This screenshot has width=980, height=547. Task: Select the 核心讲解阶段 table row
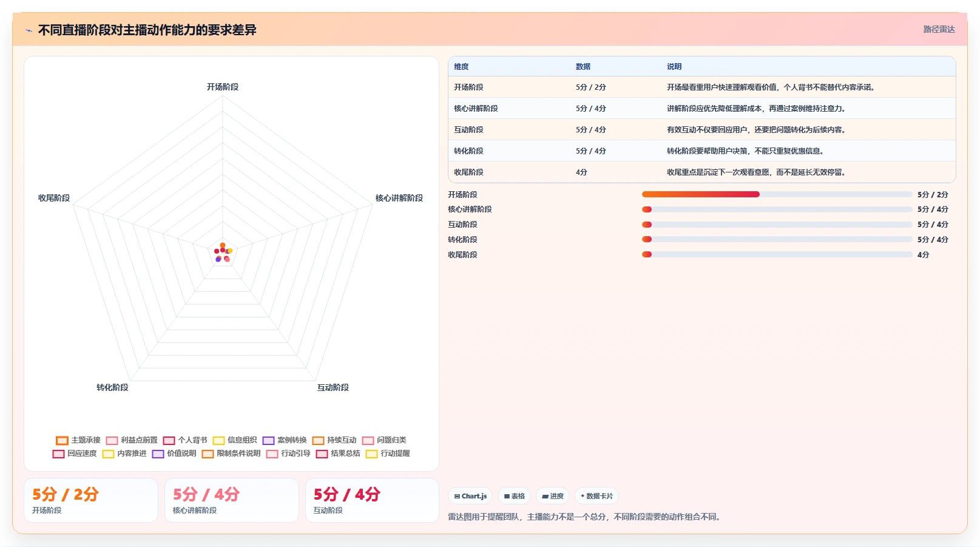point(702,109)
